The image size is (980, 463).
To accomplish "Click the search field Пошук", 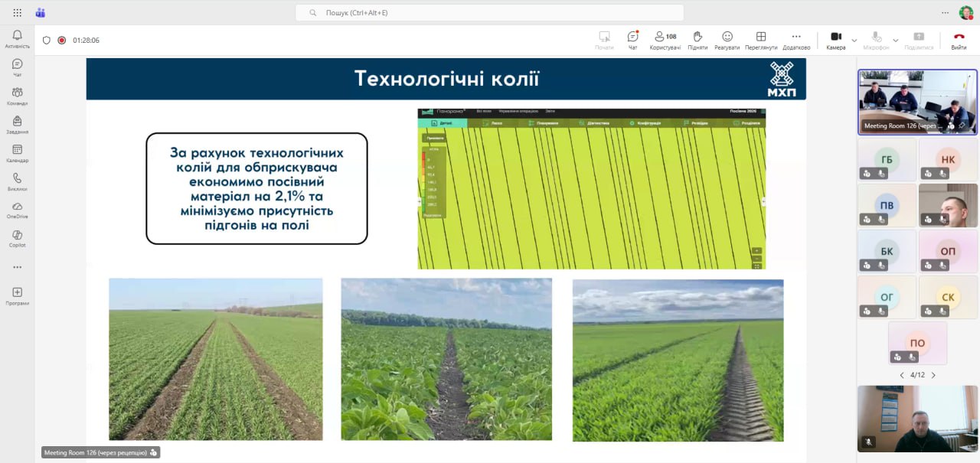I will coord(490,13).
